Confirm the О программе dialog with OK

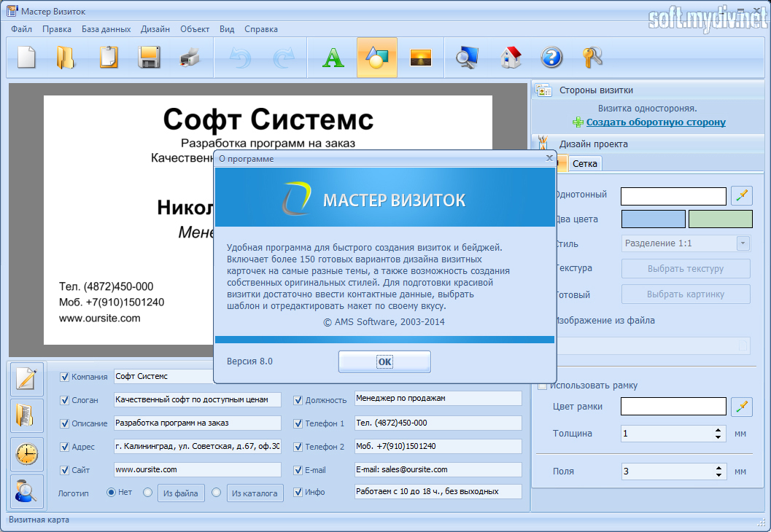(x=384, y=361)
